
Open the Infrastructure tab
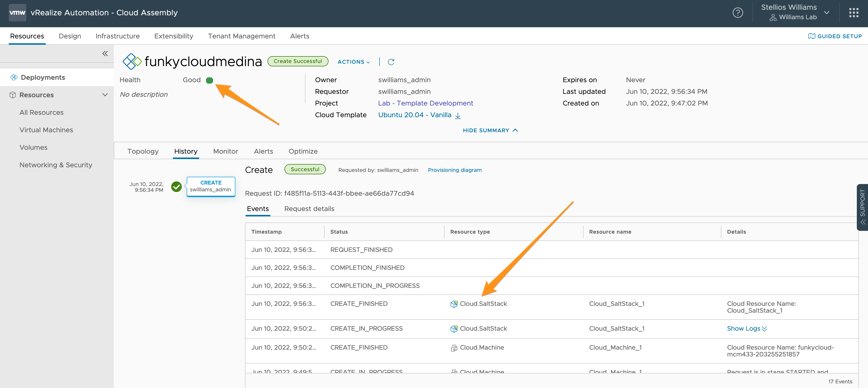pyautogui.click(x=118, y=36)
